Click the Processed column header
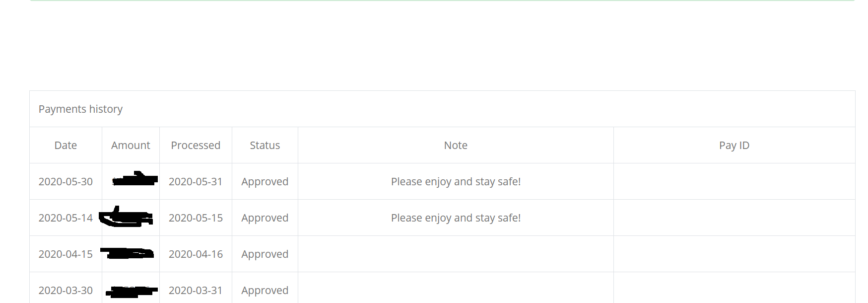868x303 pixels. [196, 146]
